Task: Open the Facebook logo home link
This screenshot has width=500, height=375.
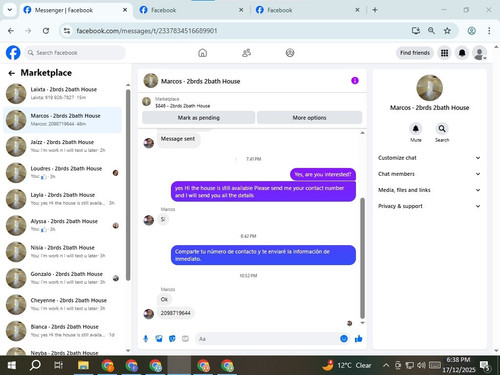Action: pyautogui.click(x=13, y=53)
